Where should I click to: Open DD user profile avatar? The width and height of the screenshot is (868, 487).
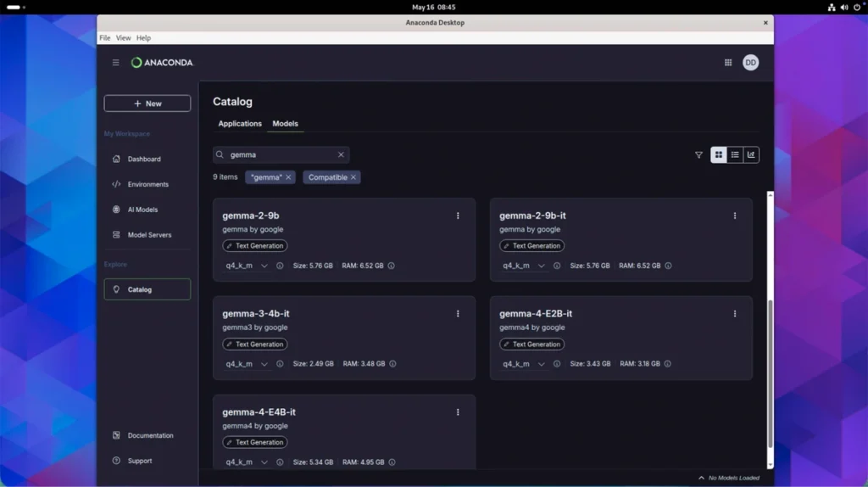750,63
